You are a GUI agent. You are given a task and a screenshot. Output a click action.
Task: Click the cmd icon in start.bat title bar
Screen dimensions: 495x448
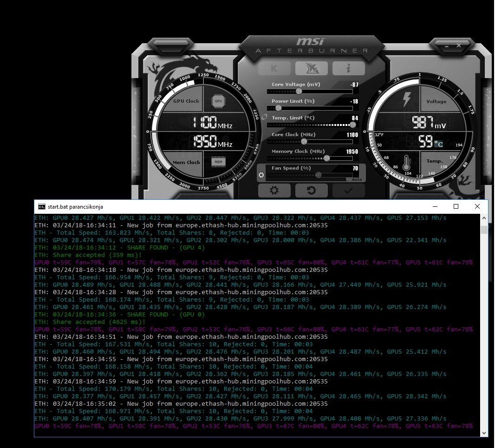point(41,207)
